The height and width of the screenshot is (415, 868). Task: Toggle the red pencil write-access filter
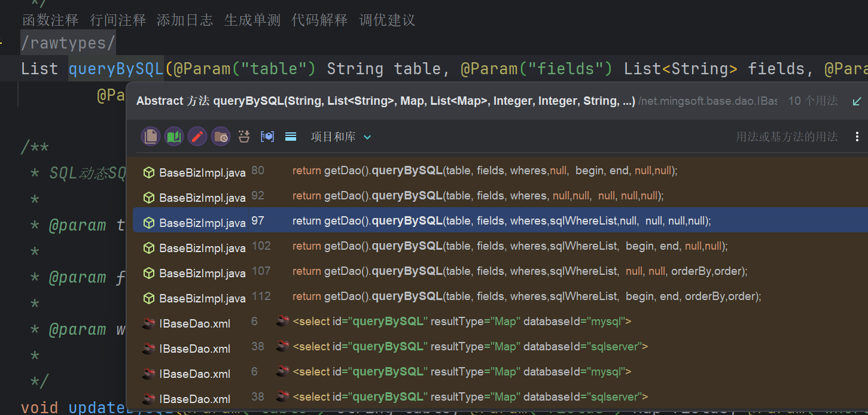197,137
